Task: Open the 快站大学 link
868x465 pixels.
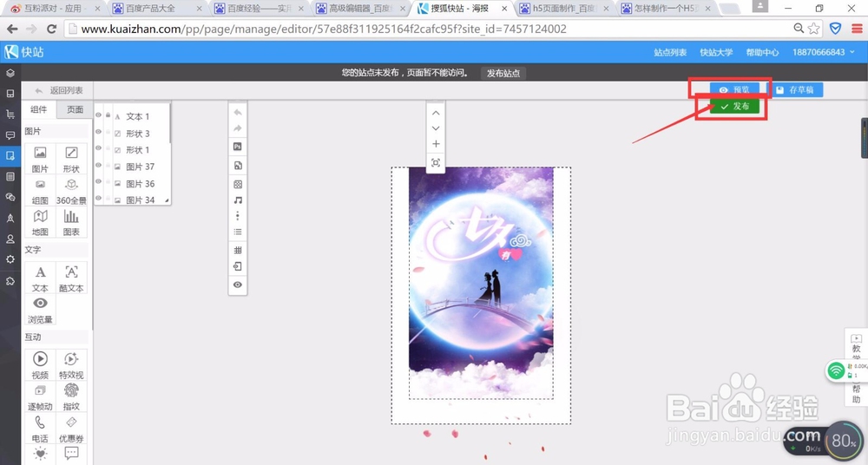Action: pyautogui.click(x=716, y=52)
